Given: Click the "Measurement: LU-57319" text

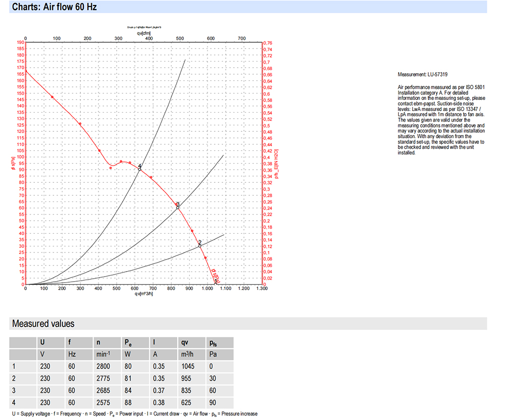Looking at the screenshot, I should tap(423, 74).
